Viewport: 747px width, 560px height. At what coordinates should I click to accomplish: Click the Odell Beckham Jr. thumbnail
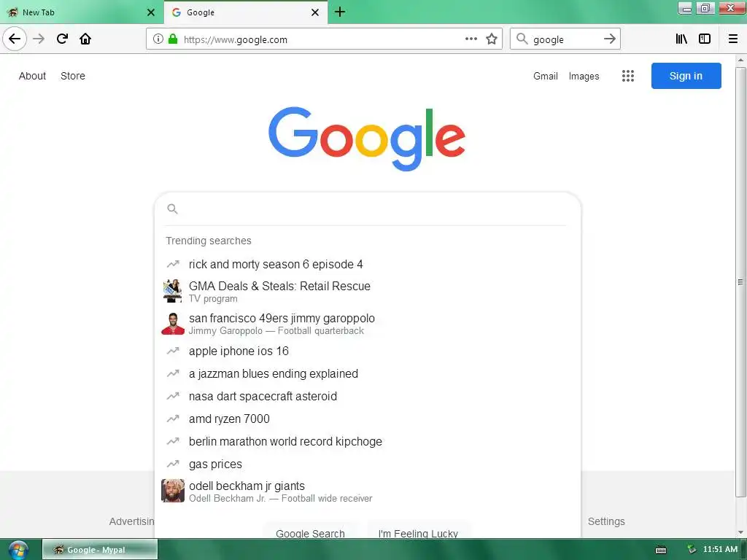click(x=172, y=491)
